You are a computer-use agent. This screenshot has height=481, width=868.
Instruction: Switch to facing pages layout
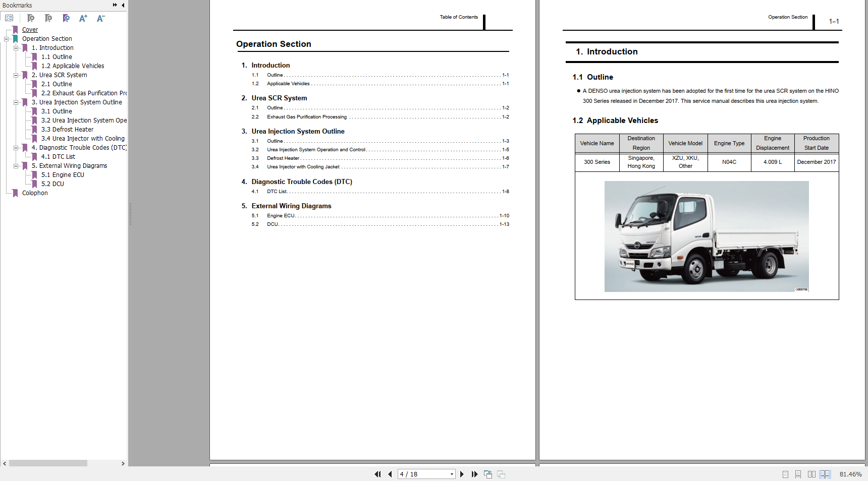coord(811,474)
